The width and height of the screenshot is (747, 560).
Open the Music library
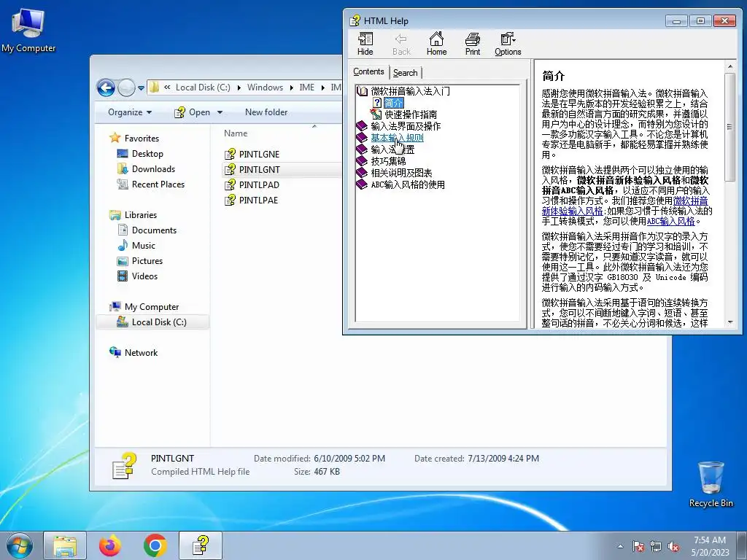point(144,246)
